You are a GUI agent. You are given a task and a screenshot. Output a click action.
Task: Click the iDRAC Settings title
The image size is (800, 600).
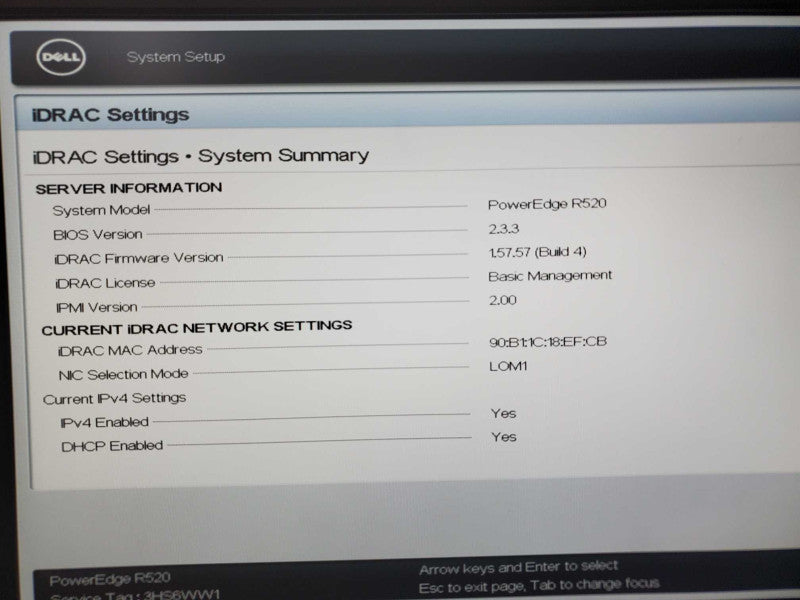(110, 115)
